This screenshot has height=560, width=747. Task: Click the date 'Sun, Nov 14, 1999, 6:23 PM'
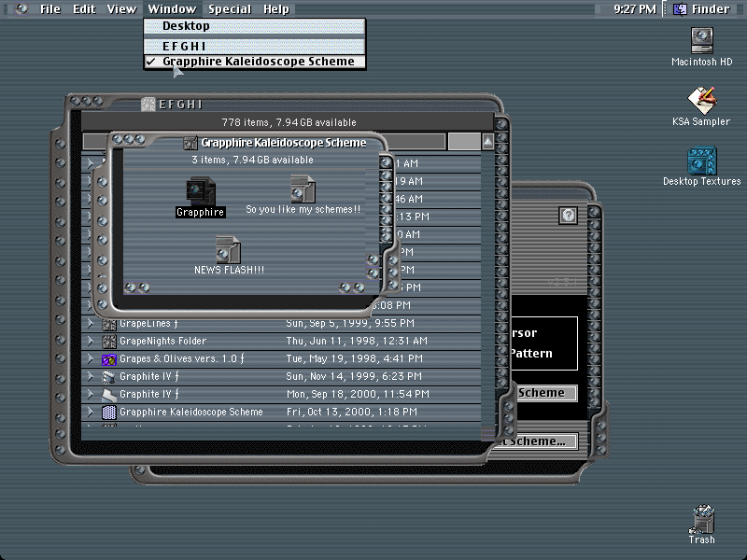(x=354, y=376)
